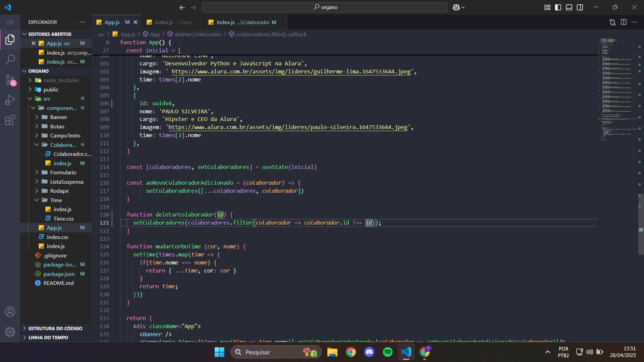Open Google Chrome from the taskbar
The image size is (644, 362).
(351, 352)
